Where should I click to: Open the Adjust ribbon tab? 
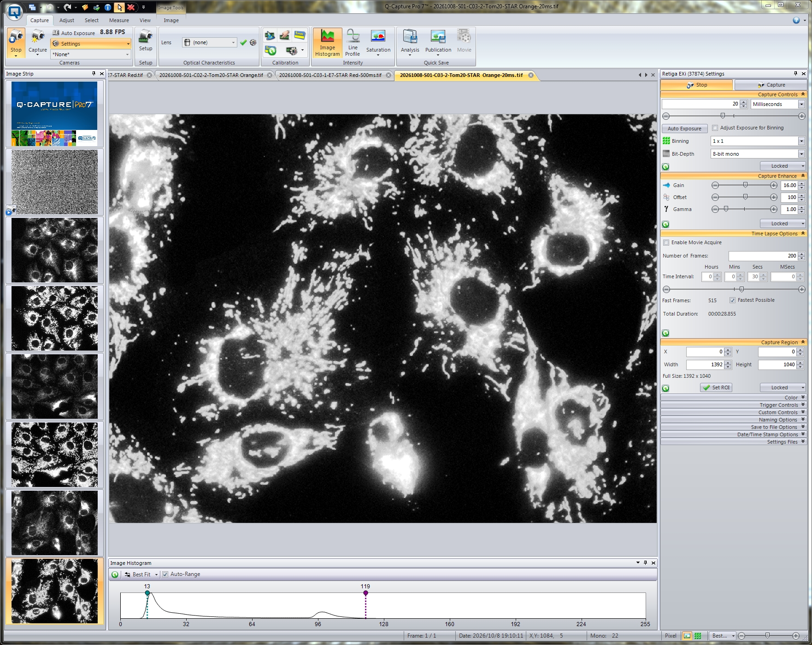pyautogui.click(x=67, y=20)
